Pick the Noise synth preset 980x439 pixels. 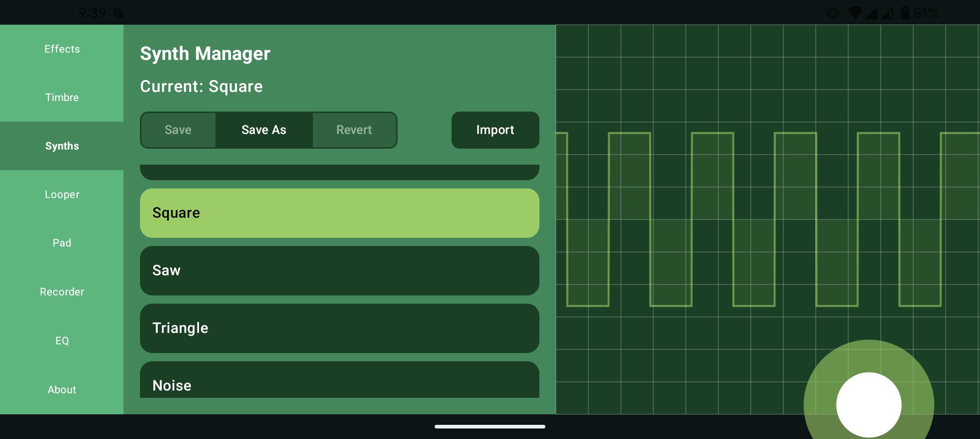pyautogui.click(x=339, y=380)
